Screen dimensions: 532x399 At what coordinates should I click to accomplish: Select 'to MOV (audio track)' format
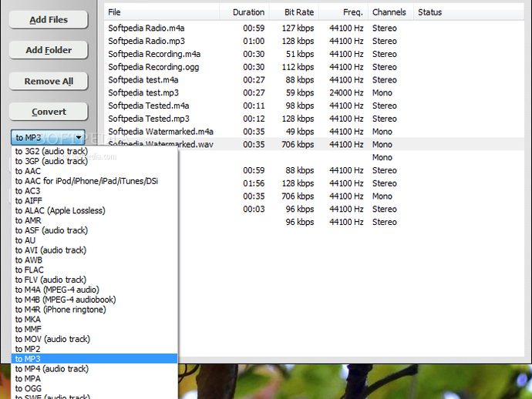pyautogui.click(x=94, y=339)
